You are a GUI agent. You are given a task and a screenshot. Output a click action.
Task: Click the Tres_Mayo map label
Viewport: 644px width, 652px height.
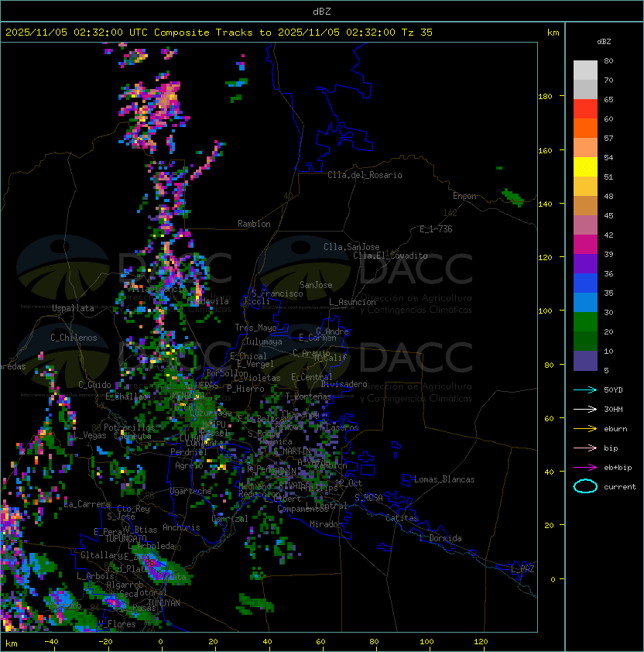pyautogui.click(x=255, y=328)
